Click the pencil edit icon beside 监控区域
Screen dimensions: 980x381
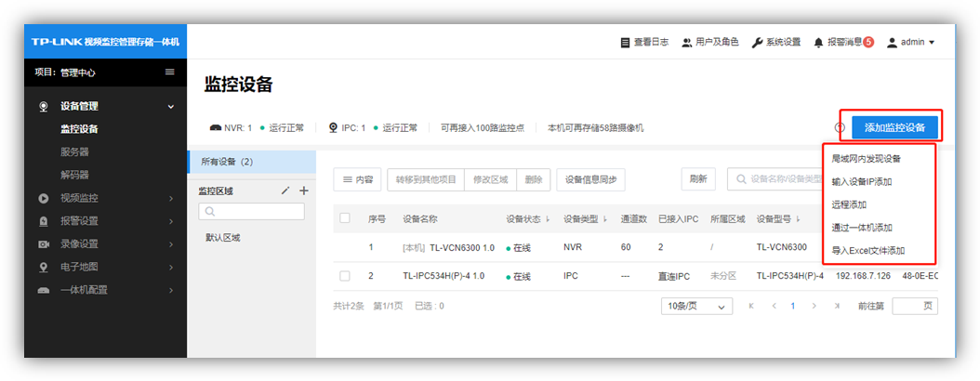pos(285,190)
